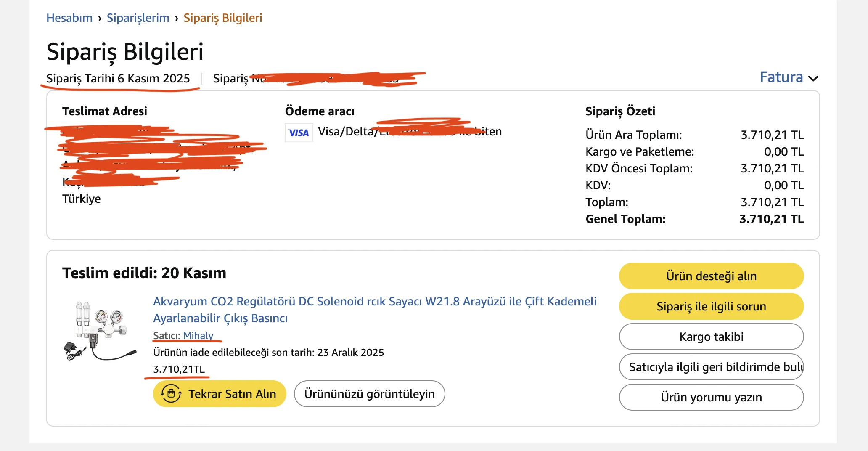Click Ürününüzü görüntüleyin to view your item
Viewport: 868px width, 451px height.
tap(369, 394)
